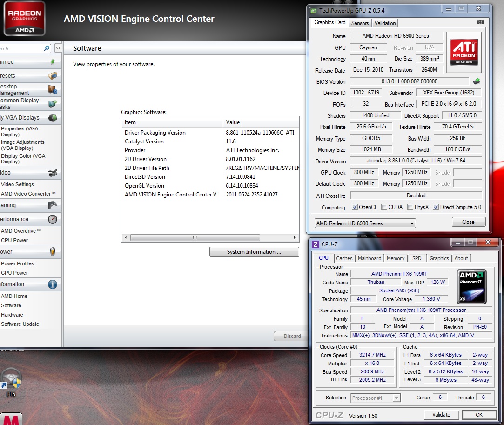Open Video Settings in sidebar
Viewport: 504px width, 425px height.
tap(17, 184)
